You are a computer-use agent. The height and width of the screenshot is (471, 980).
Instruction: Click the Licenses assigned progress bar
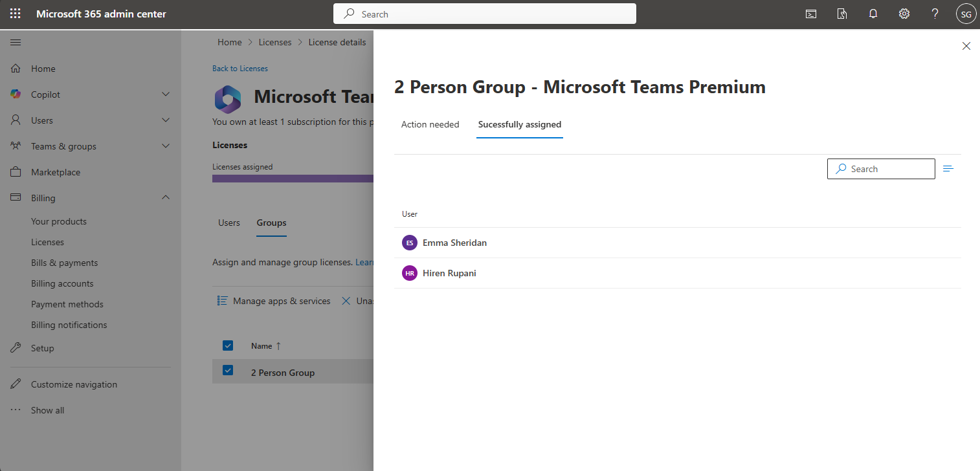click(293, 179)
